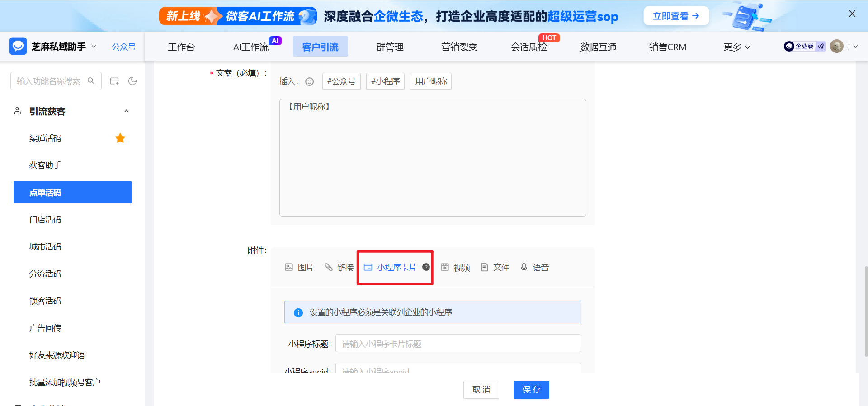Click the sidebar layout switch icon
This screenshot has height=406, width=868.
coord(114,81)
